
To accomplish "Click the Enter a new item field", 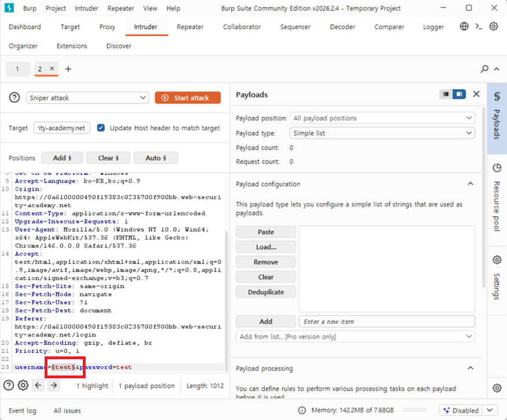I will [387, 322].
